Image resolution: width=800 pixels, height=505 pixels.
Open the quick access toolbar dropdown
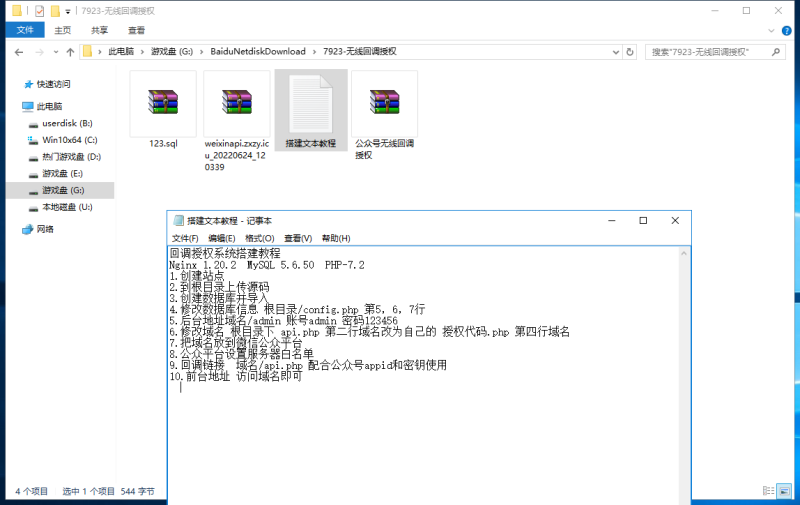click(67, 11)
